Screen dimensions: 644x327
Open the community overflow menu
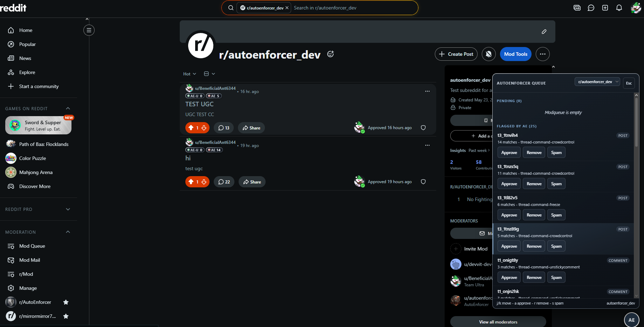tap(543, 54)
